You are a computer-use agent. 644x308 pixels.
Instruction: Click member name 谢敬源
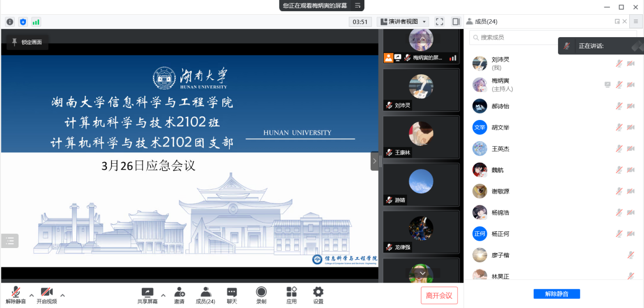click(500, 191)
